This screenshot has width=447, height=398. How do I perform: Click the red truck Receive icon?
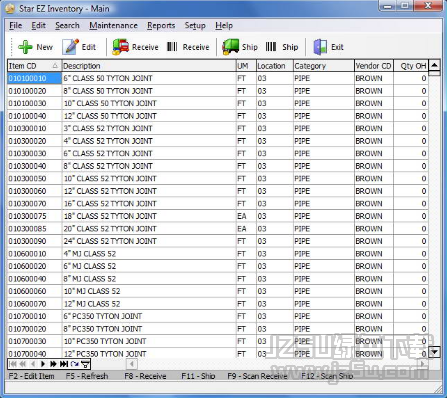tap(120, 47)
